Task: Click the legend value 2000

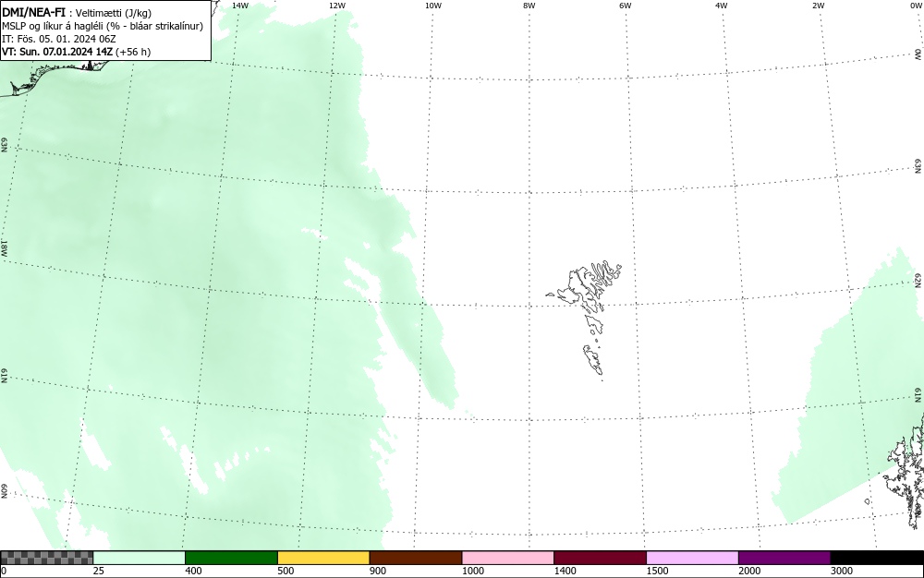Action: point(749,571)
